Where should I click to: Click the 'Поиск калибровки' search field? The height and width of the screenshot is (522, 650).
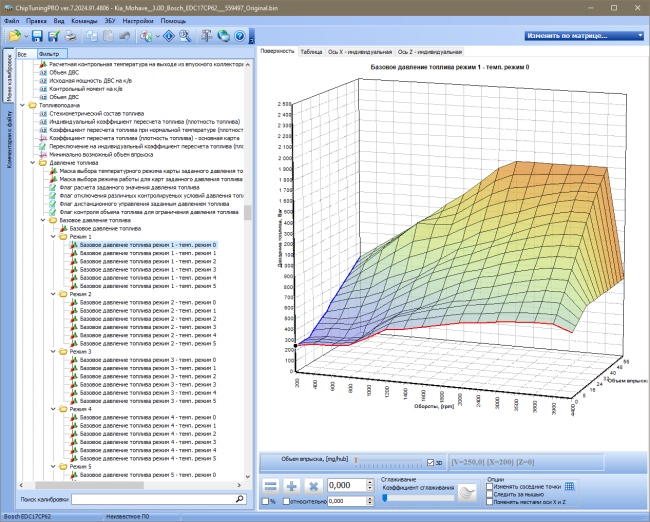click(x=159, y=500)
